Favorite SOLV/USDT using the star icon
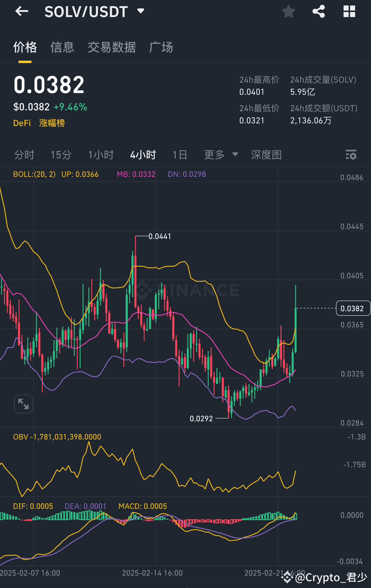Viewport: 371px width, 588px height. pos(288,12)
